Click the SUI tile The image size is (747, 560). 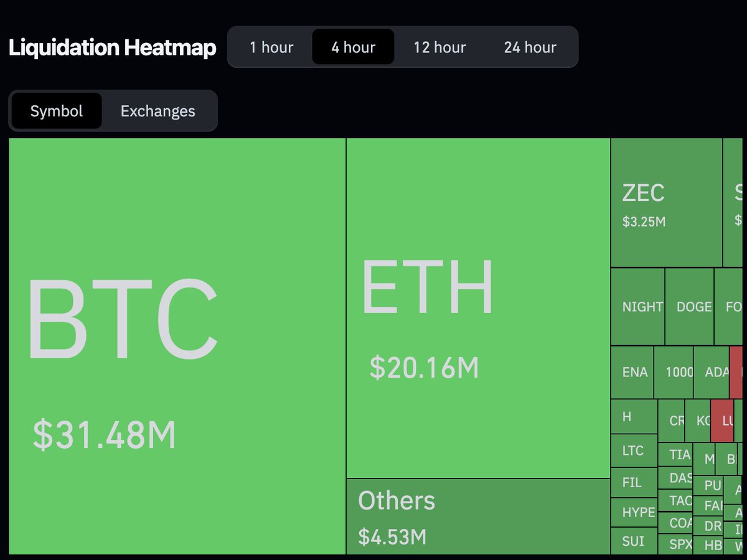(634, 541)
